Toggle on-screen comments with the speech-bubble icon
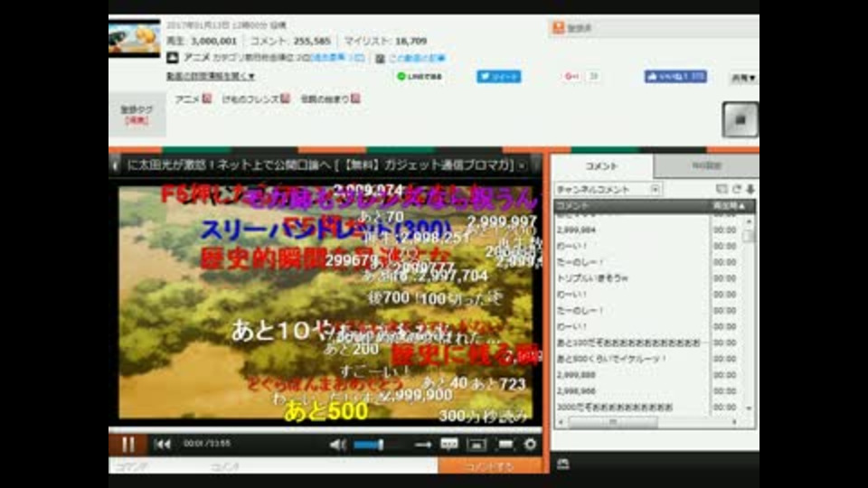Screen dimensions: 868x488 (449, 445)
